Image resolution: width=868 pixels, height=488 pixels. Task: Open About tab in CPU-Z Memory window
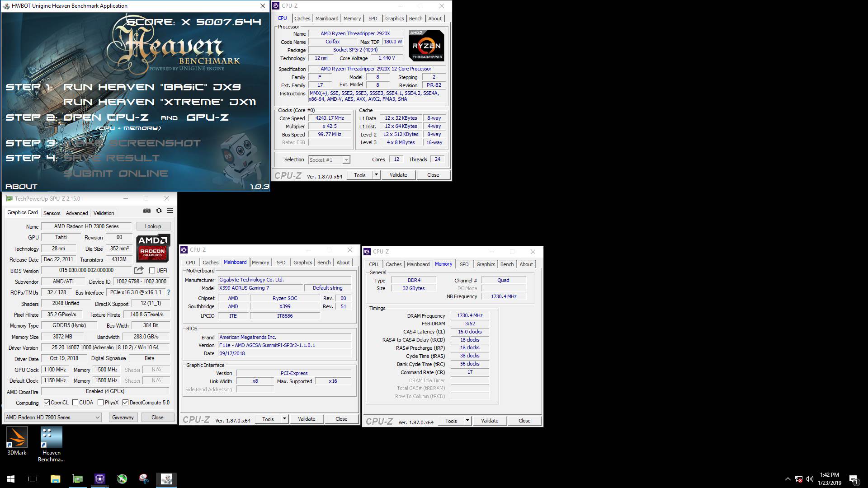(526, 264)
